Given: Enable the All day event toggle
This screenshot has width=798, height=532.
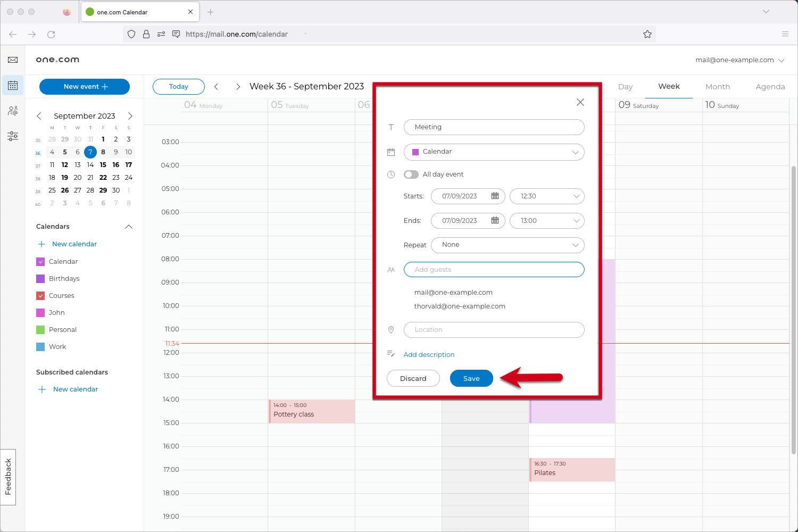Looking at the screenshot, I should (411, 174).
